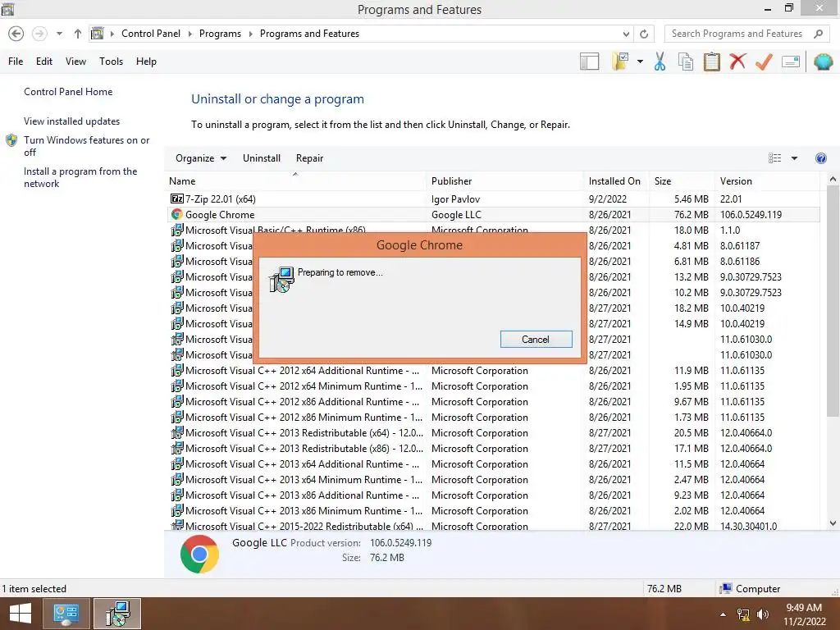
Task: Click the installer taskbar icon
Action: pos(117,614)
